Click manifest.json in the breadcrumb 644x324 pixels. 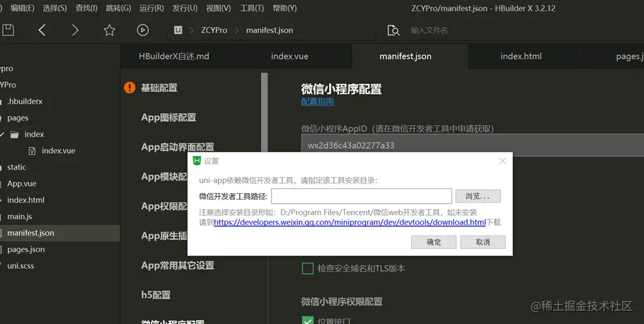tap(270, 30)
